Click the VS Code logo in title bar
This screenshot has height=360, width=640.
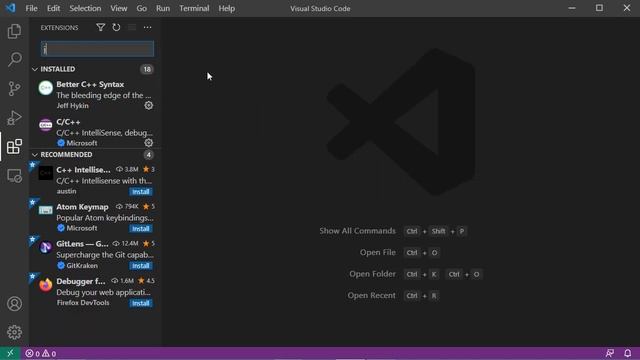tap(10, 8)
